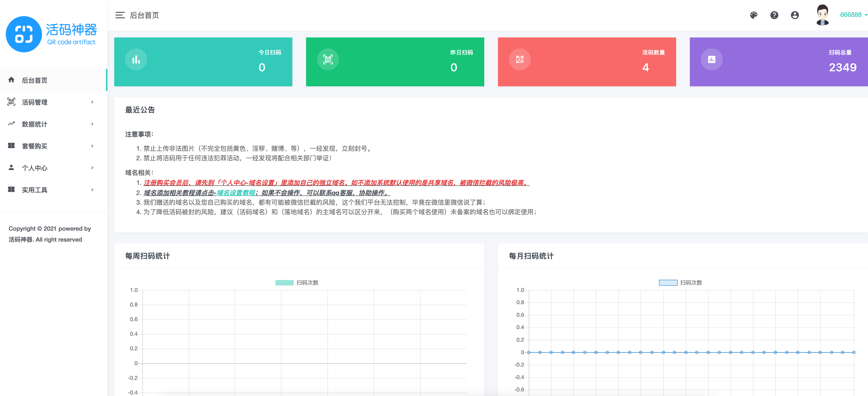Click the first data point on monthly chart
This screenshot has height=396, width=868.
(529, 352)
